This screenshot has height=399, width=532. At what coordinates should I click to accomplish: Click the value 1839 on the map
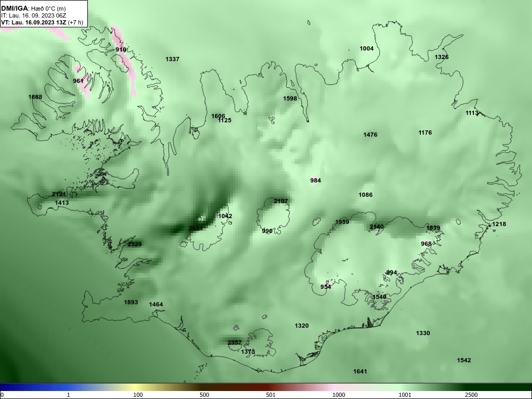pyautogui.click(x=433, y=228)
